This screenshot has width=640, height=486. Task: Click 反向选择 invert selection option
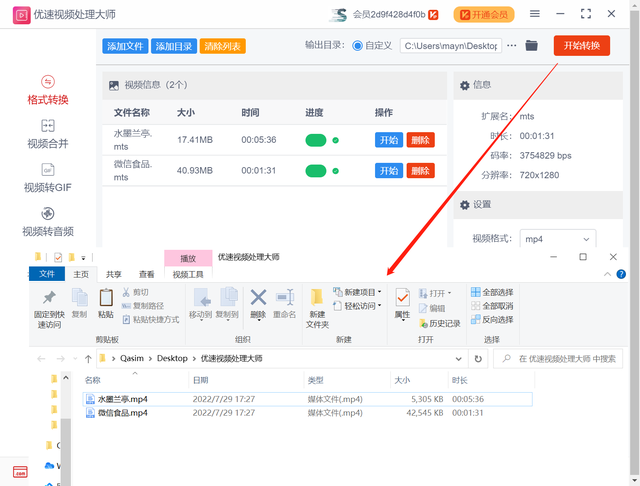click(x=491, y=320)
